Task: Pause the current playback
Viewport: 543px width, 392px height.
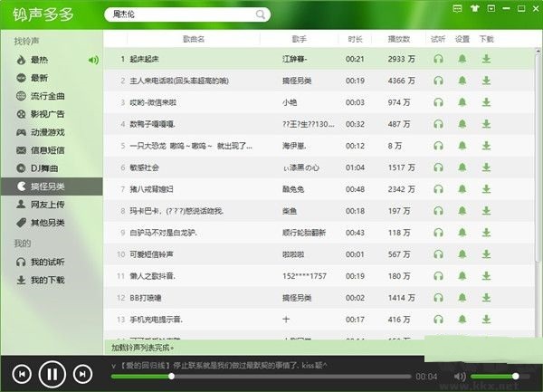Action: 52,374
